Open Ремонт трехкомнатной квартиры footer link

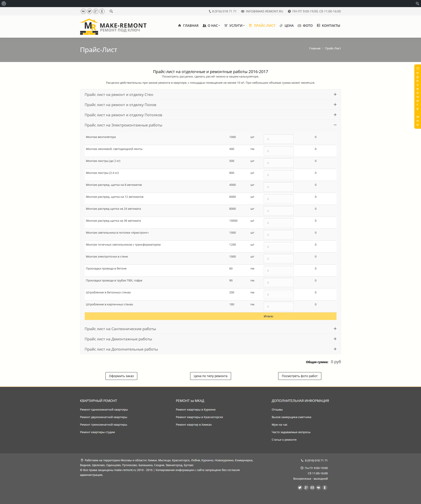point(104,424)
